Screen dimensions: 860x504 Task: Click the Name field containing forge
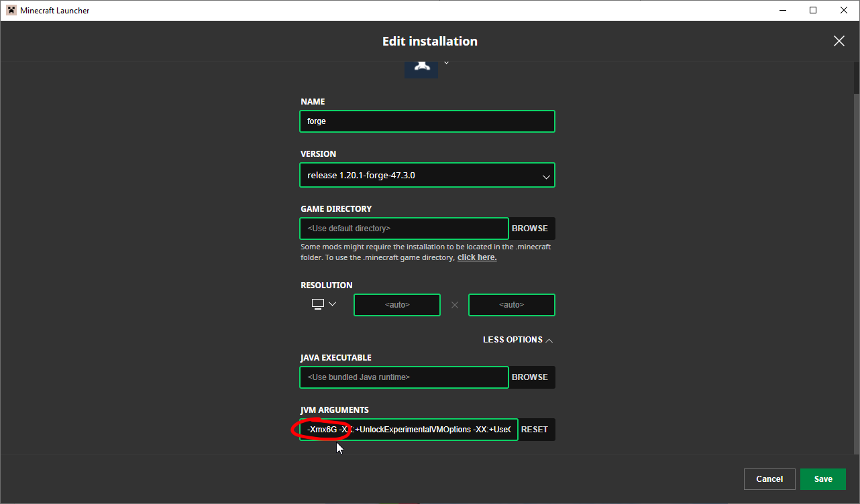[x=427, y=121]
